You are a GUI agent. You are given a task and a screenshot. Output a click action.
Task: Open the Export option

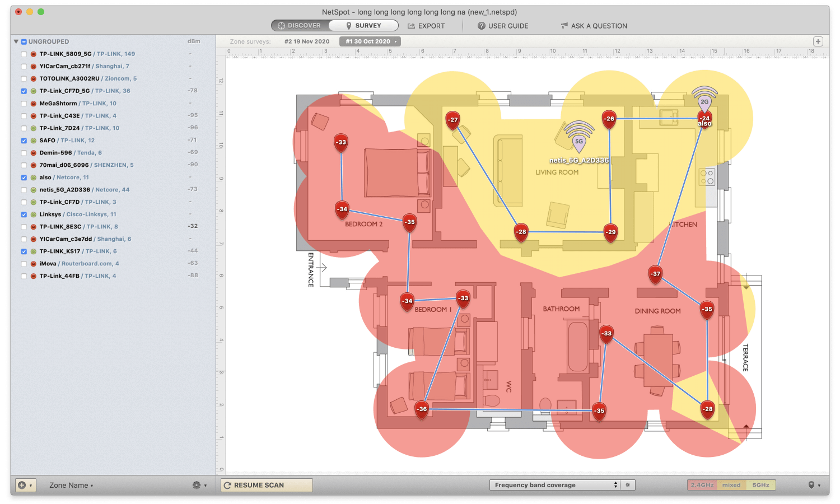426,26
